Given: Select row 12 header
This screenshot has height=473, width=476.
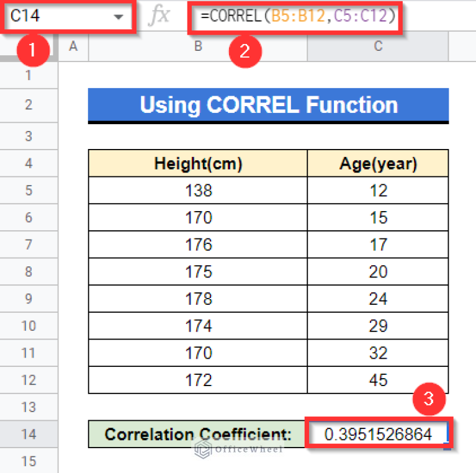Looking at the screenshot, I should tap(29, 380).
